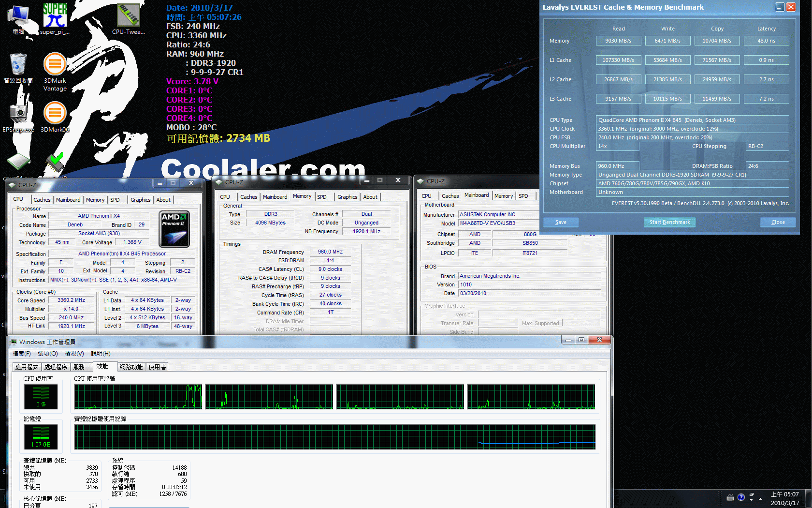Click NB Frequency value 1920.1 MHz
The height and width of the screenshot is (508, 812).
(366, 232)
